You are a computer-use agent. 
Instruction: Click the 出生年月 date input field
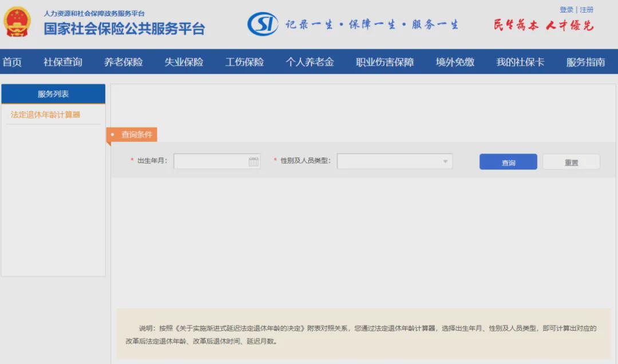tap(211, 162)
